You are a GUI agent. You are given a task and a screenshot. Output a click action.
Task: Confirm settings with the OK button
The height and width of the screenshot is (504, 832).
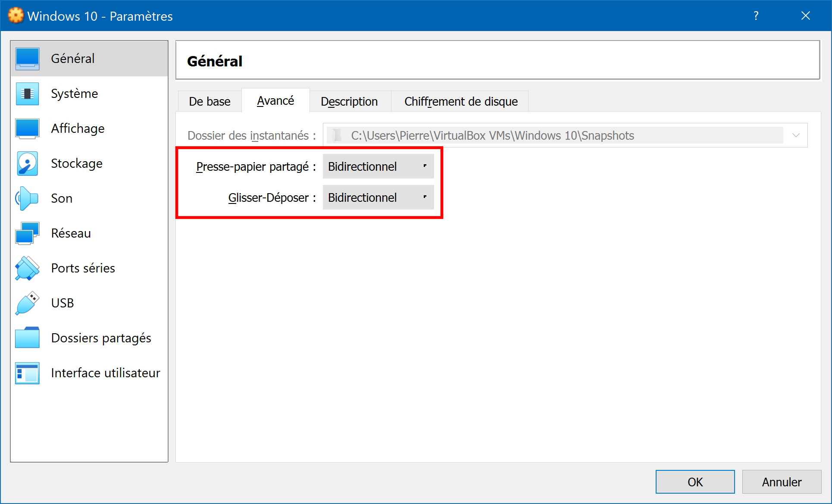click(695, 482)
